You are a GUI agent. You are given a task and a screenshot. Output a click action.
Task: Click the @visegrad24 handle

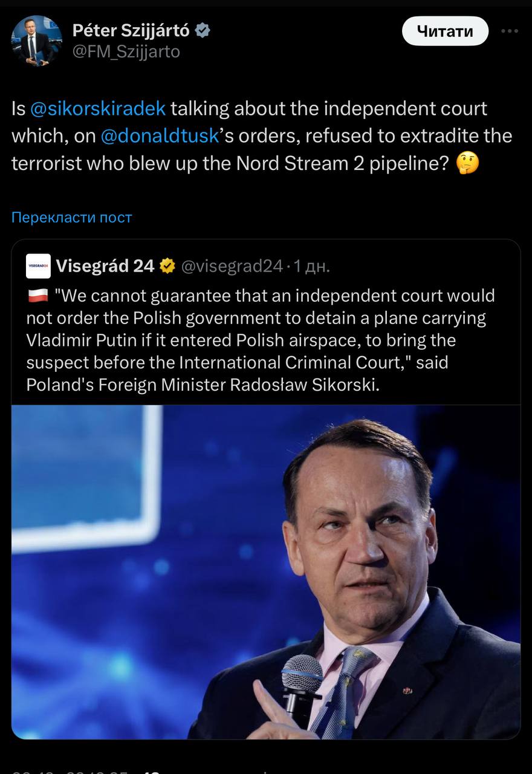(232, 266)
